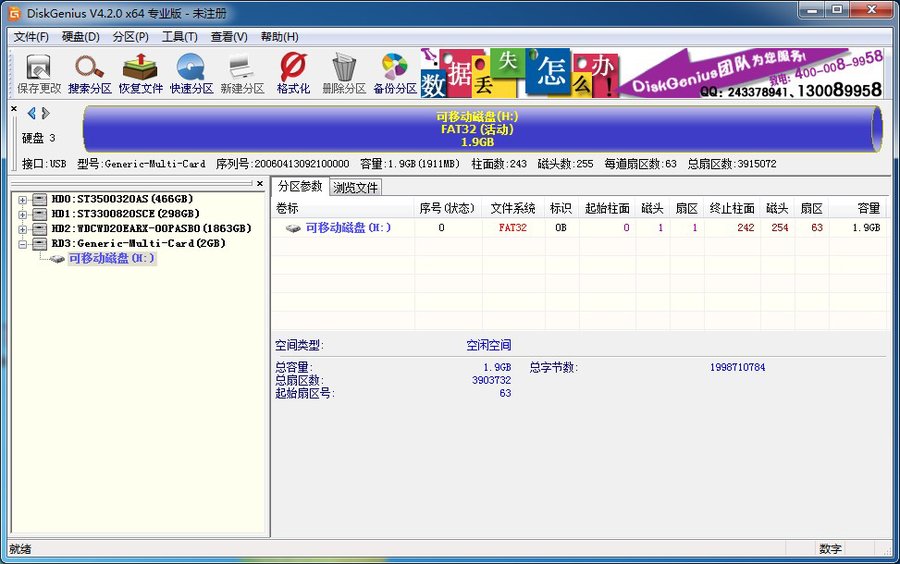Screen dimensions: 900x564
Task: Click the 删除分区 (Delete Partition) trash icon
Action: [344, 73]
